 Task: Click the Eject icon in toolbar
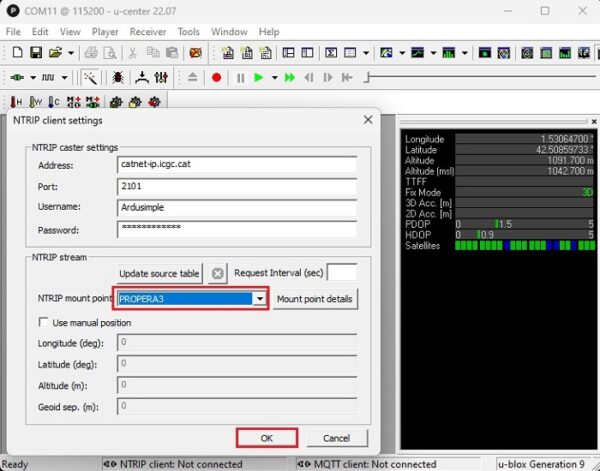[x=193, y=77]
